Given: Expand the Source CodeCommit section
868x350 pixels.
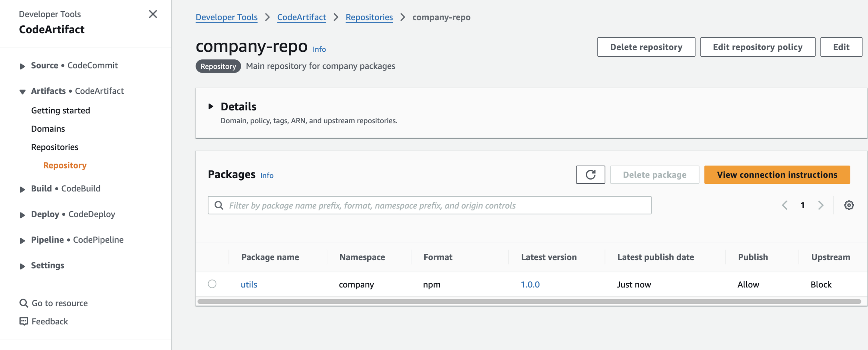Looking at the screenshot, I should pyautogui.click(x=22, y=66).
